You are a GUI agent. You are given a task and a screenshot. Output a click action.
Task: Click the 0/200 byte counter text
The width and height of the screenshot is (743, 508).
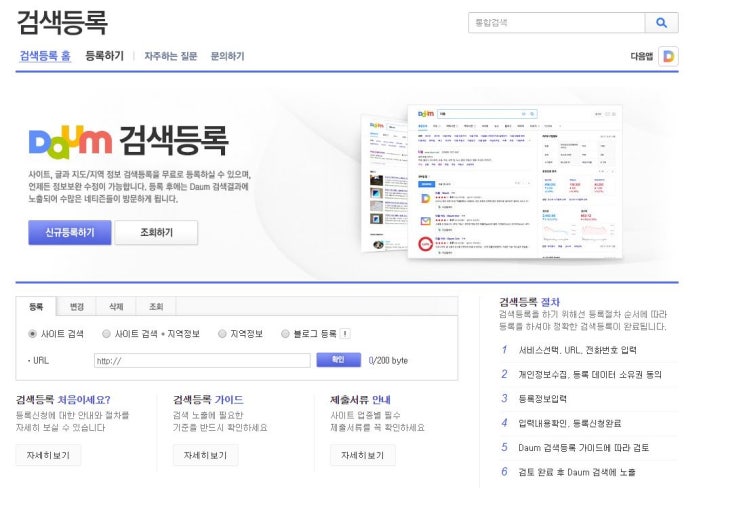[x=388, y=361]
